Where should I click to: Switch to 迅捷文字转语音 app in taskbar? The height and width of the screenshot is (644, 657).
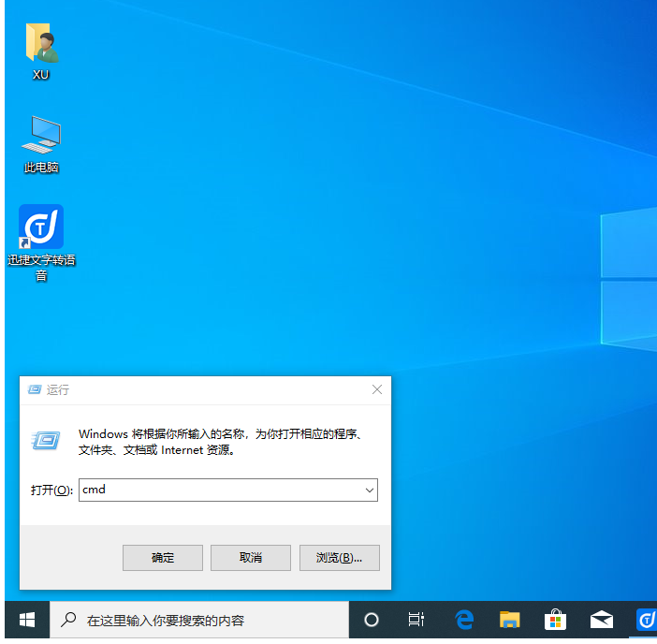(645, 620)
